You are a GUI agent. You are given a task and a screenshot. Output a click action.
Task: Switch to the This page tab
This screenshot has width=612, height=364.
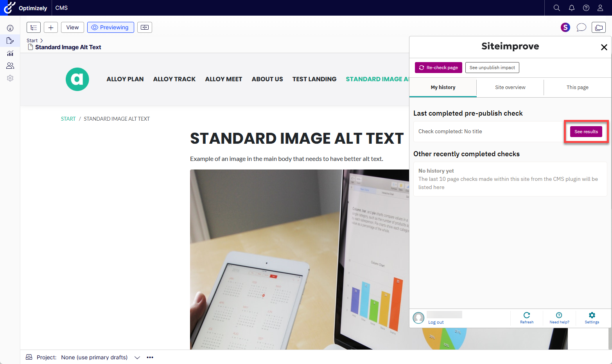pos(578,87)
